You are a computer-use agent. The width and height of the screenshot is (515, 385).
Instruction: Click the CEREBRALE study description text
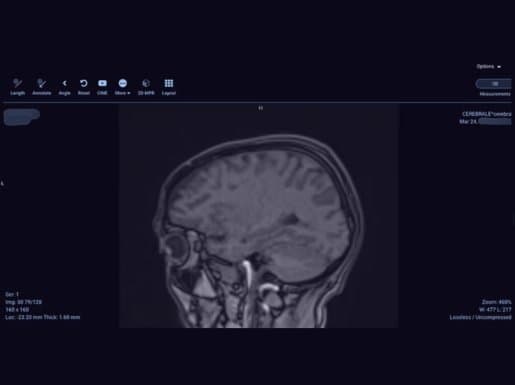[487, 114]
